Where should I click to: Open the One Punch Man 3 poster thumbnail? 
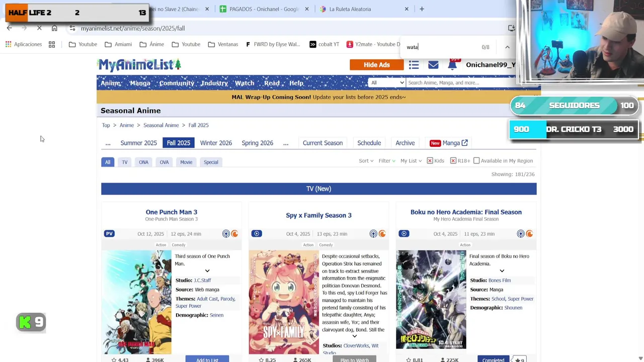click(136, 302)
